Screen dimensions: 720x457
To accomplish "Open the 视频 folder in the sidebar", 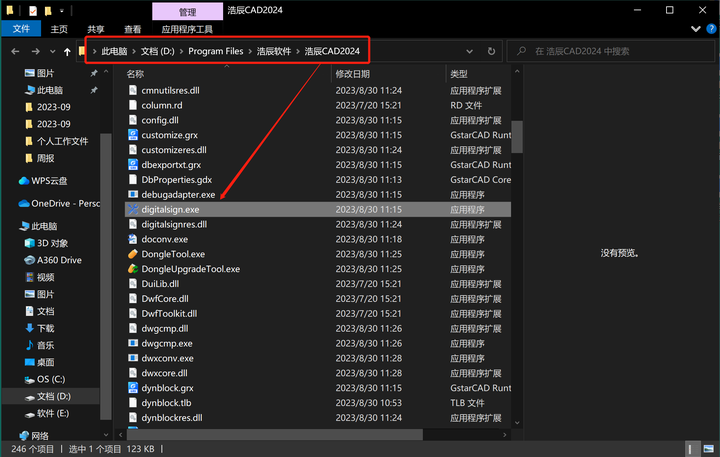I will 39,277.
